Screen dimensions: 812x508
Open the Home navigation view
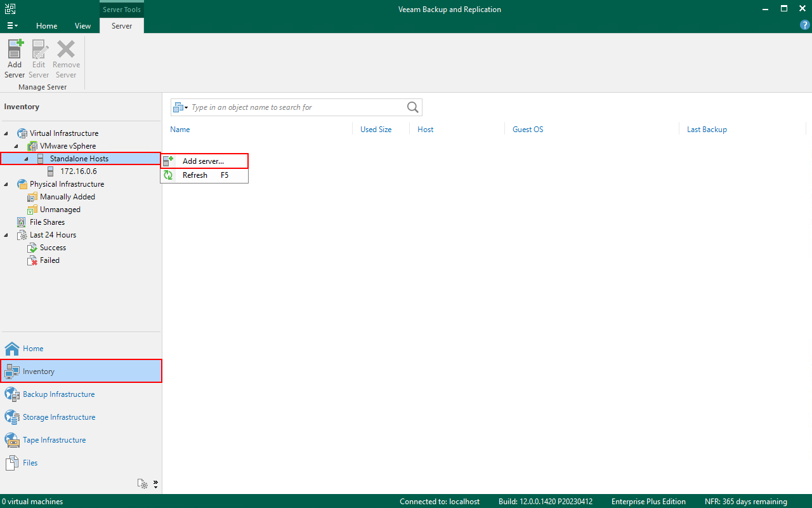click(x=81, y=349)
